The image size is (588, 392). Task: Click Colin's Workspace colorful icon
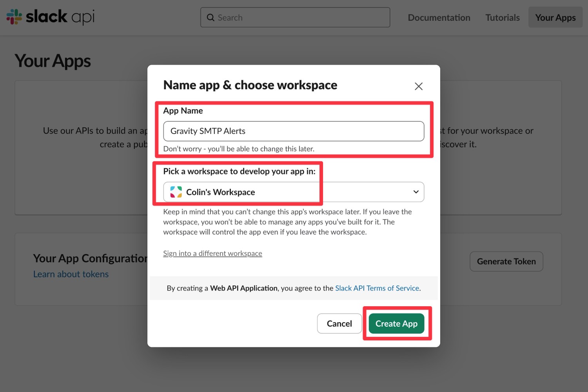click(176, 192)
